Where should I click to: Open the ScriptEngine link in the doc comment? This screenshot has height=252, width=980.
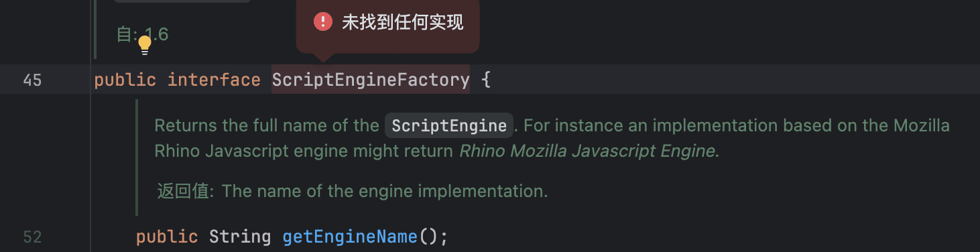click(449, 125)
